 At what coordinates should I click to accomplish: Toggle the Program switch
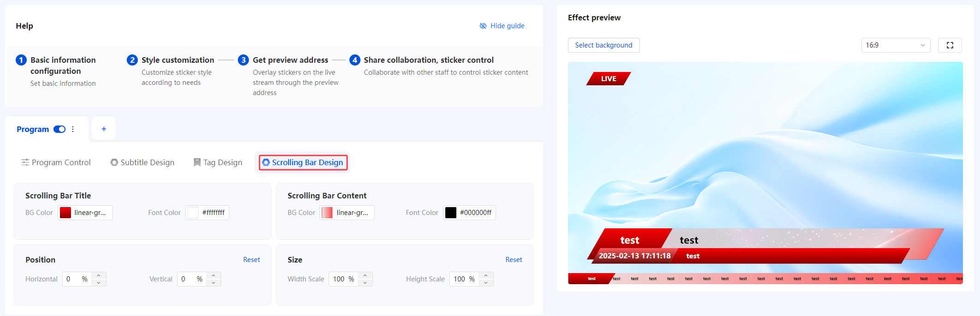pyautogui.click(x=59, y=129)
